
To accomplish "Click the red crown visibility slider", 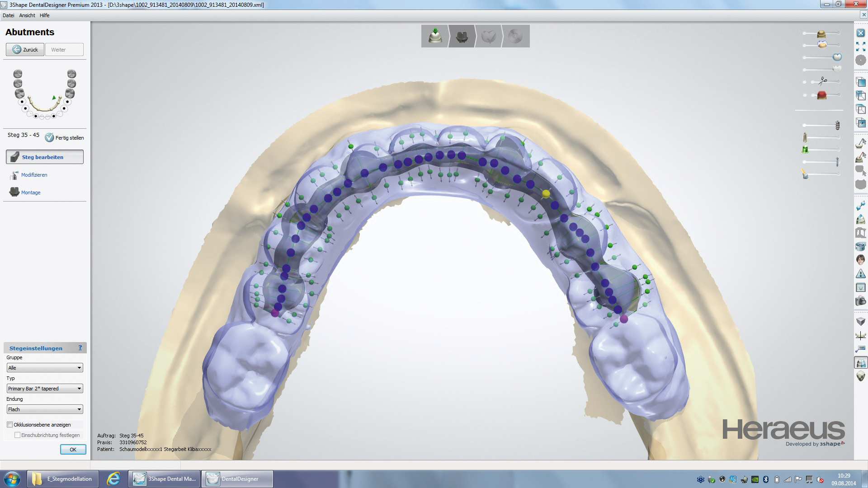I will (821, 95).
